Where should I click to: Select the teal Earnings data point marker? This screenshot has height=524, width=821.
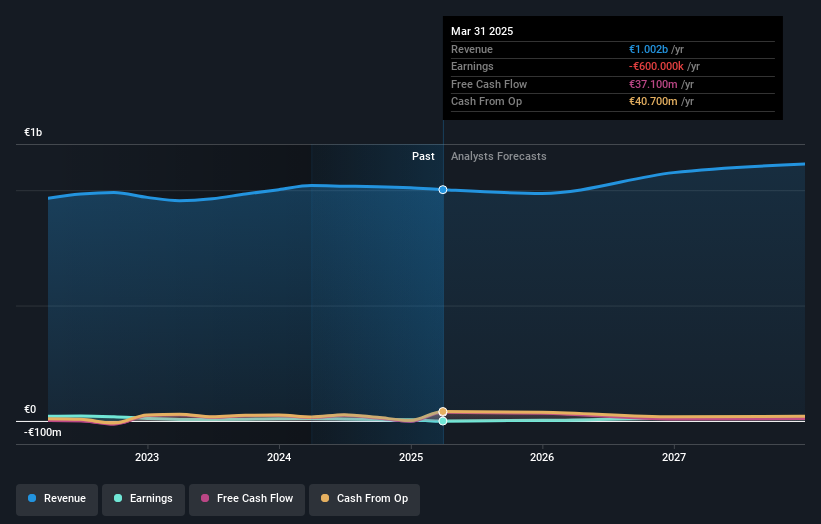(443, 421)
